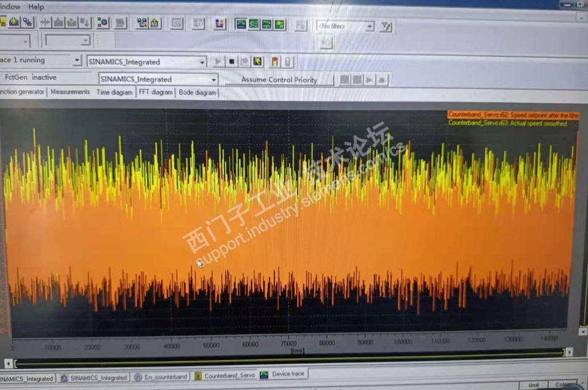
Task: Click the left arrow of the horizontal scrollbar
Action: pyautogui.click(x=8, y=364)
